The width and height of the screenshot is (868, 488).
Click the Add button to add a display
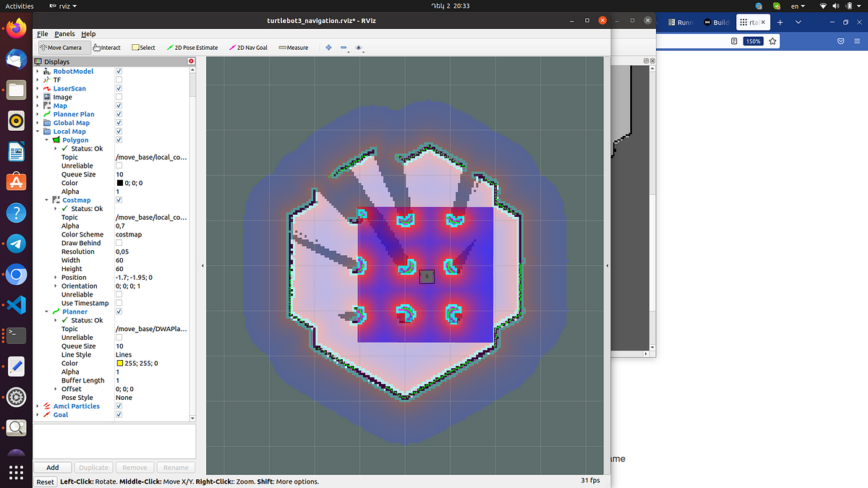pyautogui.click(x=52, y=467)
